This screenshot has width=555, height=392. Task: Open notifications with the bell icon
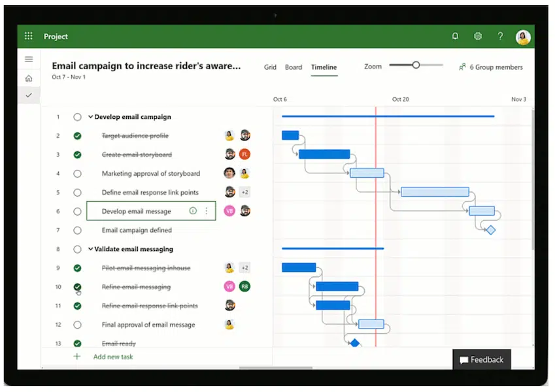click(x=455, y=36)
